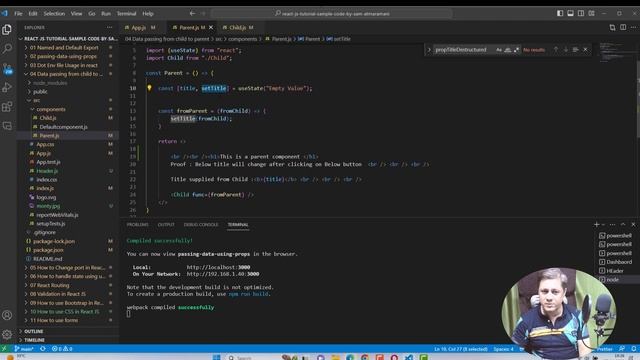Toggle Use Regular Expression in find widget

coord(517,50)
